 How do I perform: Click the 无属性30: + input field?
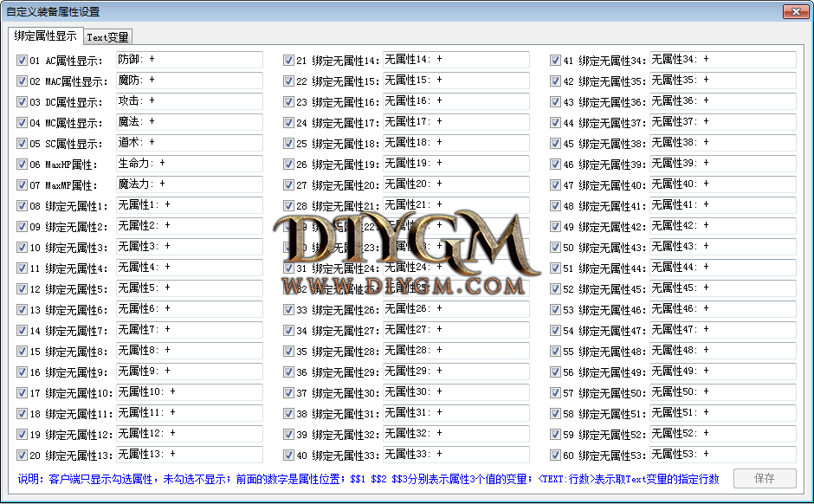click(456, 392)
